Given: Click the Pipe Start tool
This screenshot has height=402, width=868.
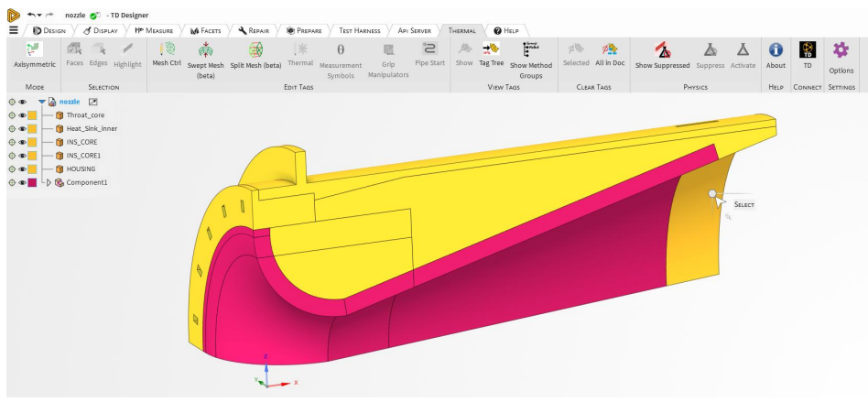Looking at the screenshot, I should [x=429, y=54].
